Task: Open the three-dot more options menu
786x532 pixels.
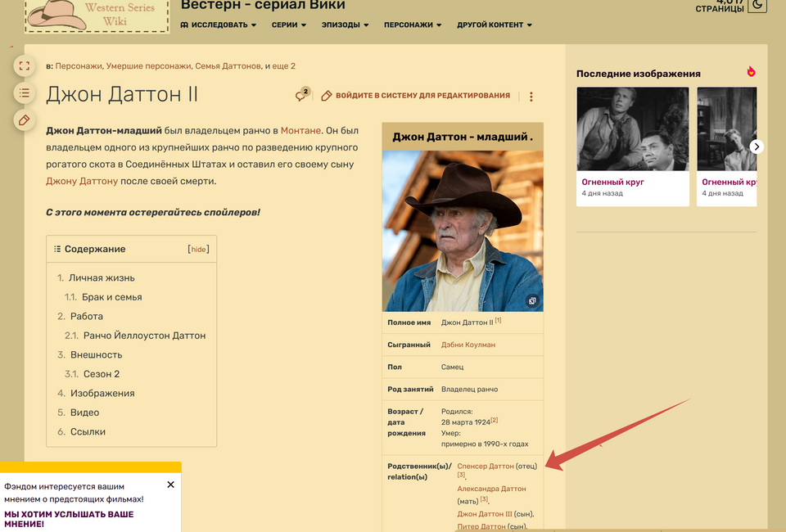Action: (531, 97)
